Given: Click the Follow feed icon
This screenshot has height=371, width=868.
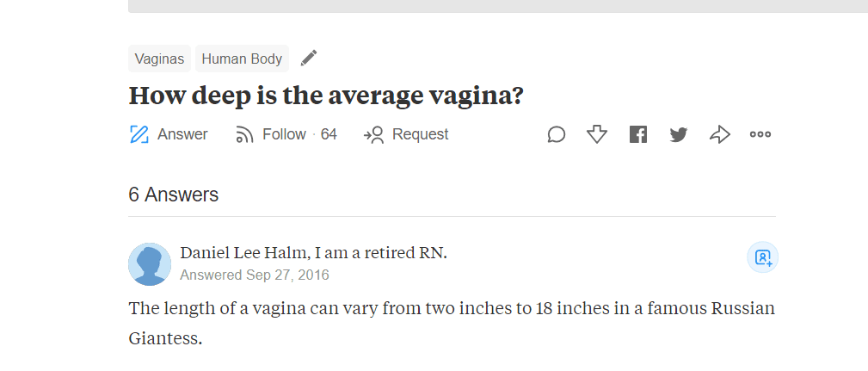Looking at the screenshot, I should click(244, 134).
